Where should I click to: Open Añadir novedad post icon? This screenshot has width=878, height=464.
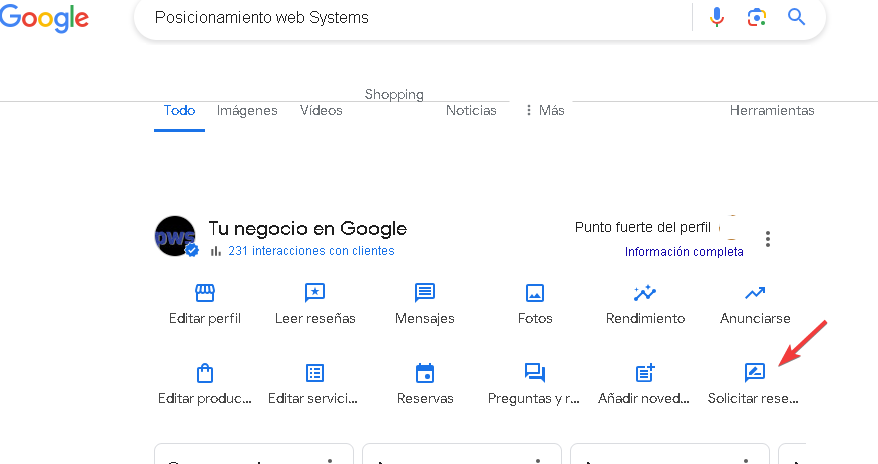coord(645,373)
